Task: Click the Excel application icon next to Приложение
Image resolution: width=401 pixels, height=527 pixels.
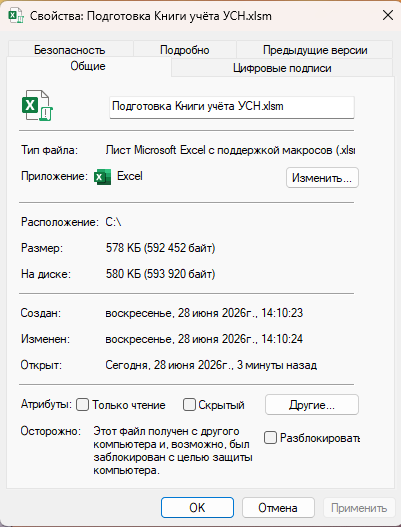Action: (x=102, y=177)
